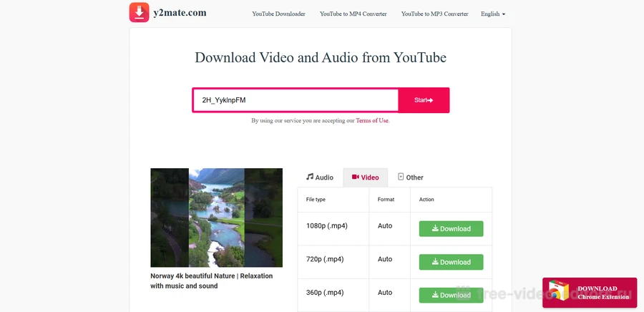Switch to the Audio tab
Image resolution: width=644 pixels, height=312 pixels.
tap(320, 177)
